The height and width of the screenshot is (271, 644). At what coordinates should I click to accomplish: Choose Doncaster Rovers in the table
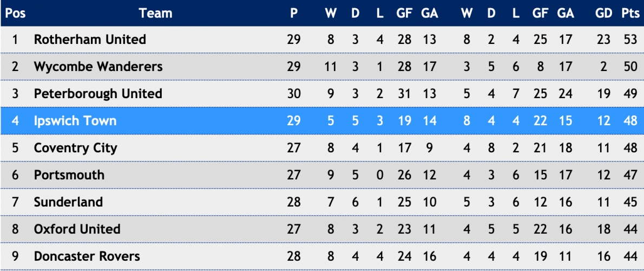click(87, 256)
